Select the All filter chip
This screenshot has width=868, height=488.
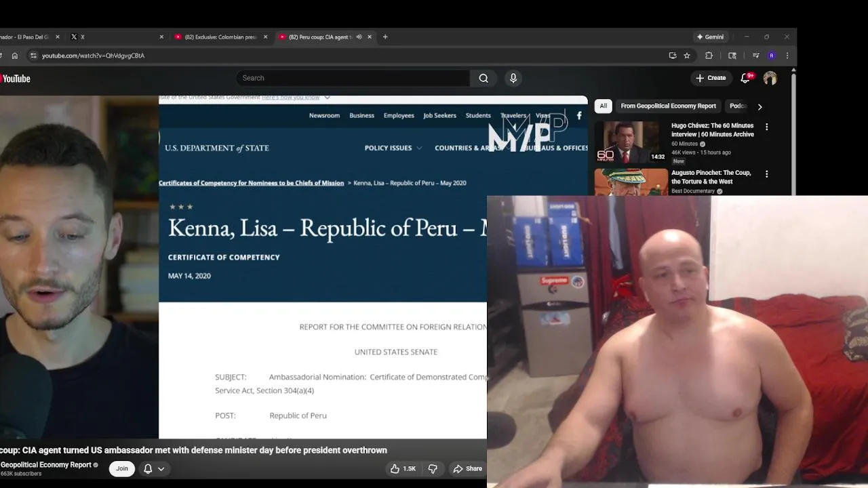tap(604, 106)
